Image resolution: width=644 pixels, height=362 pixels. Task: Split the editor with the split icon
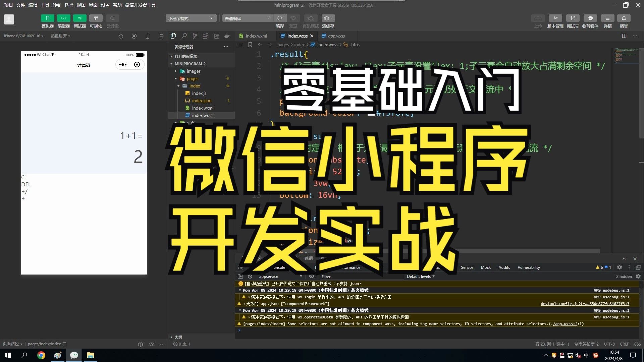(624, 36)
